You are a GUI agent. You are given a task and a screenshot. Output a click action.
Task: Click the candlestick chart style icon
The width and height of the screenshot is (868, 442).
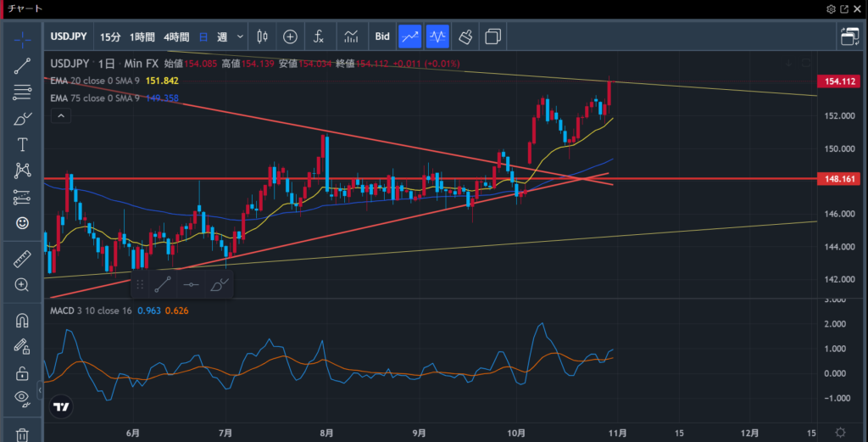(x=261, y=36)
